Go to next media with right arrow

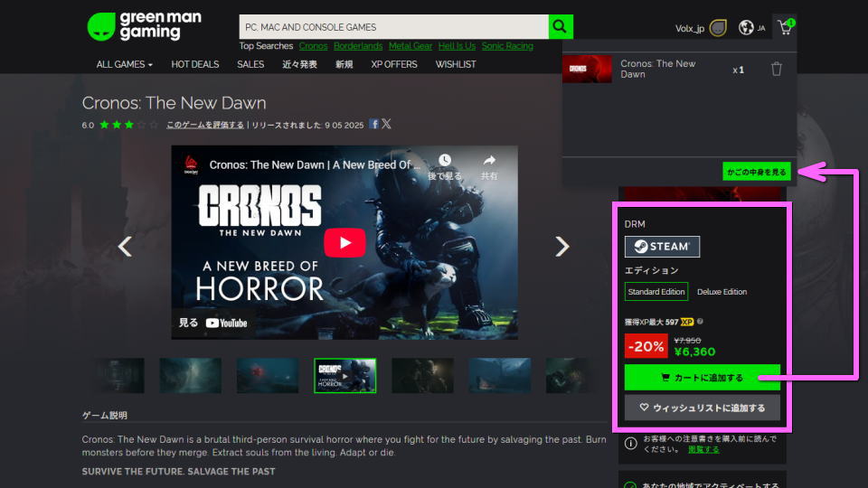561,246
